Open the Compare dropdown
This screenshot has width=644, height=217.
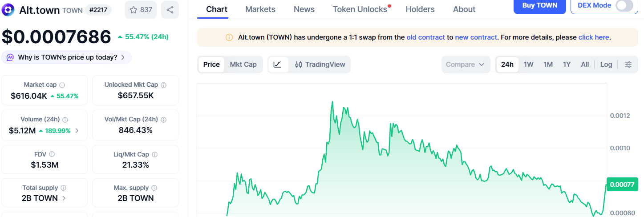(x=466, y=64)
